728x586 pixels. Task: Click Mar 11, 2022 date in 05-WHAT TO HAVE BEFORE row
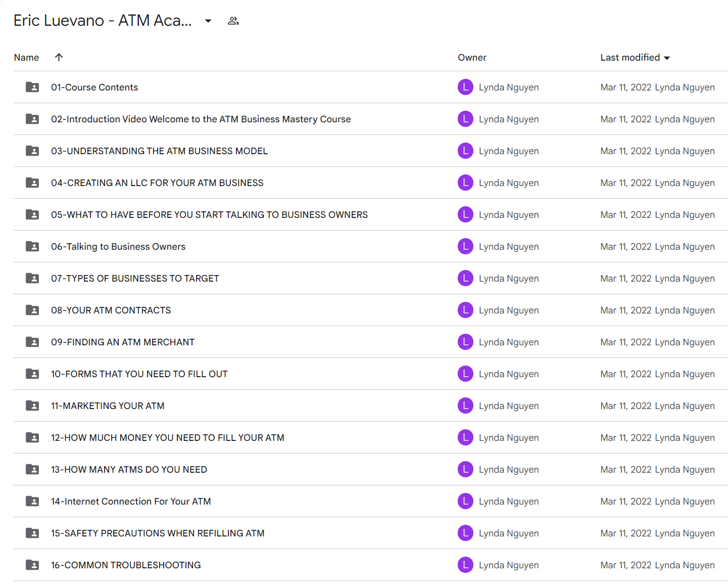tap(625, 215)
